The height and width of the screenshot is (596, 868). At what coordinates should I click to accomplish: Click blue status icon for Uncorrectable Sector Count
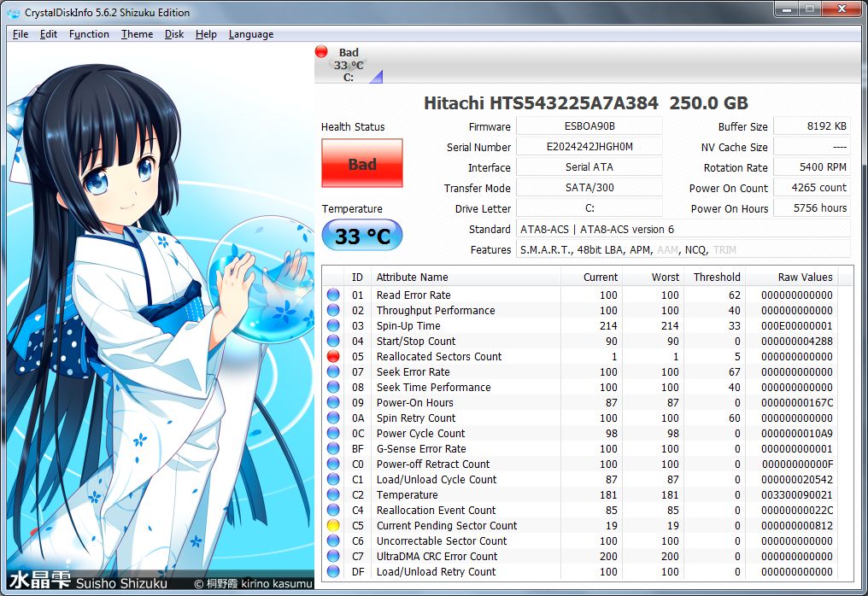tap(333, 540)
